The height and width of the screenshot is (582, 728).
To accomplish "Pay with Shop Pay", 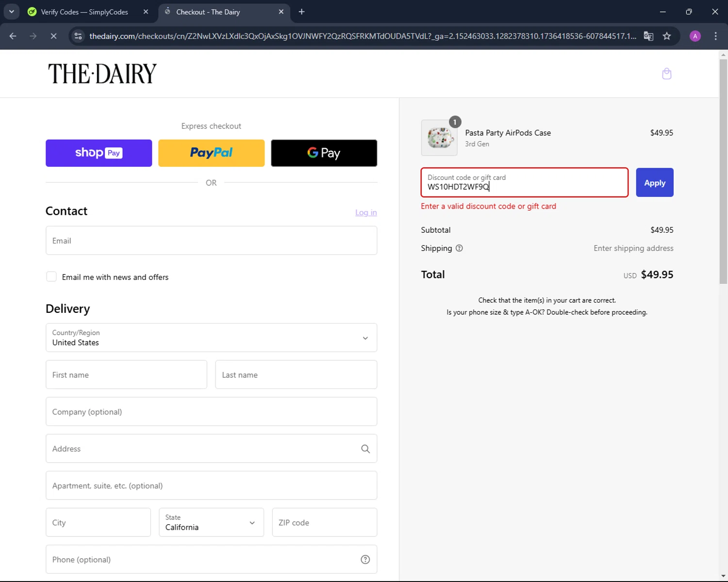I will pyautogui.click(x=99, y=153).
